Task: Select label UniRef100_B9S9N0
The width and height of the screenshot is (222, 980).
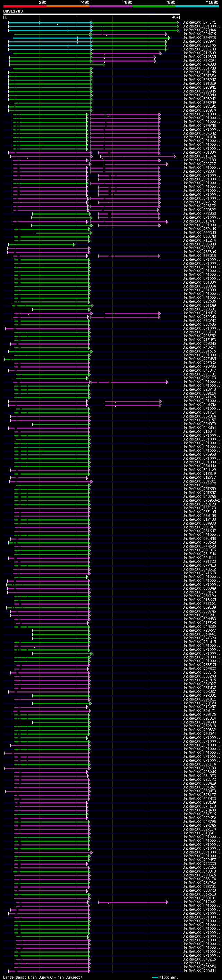Action: [199, 95]
